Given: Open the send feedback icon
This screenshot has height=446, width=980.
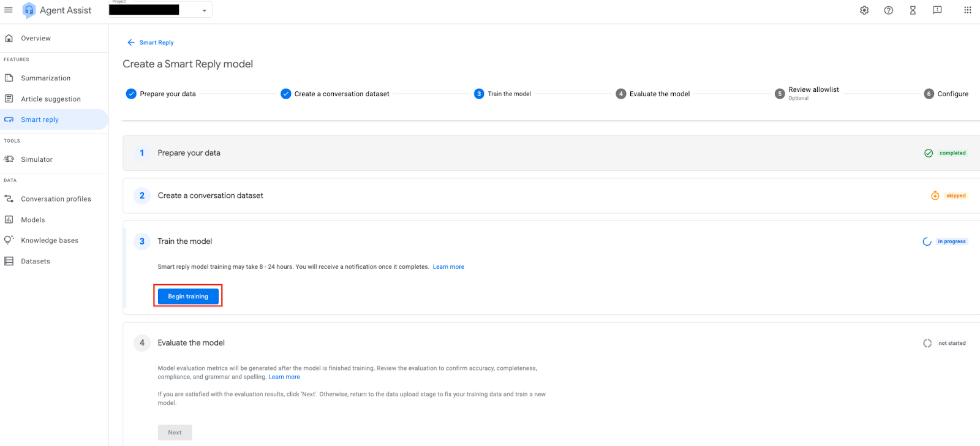Looking at the screenshot, I should tap(937, 10).
